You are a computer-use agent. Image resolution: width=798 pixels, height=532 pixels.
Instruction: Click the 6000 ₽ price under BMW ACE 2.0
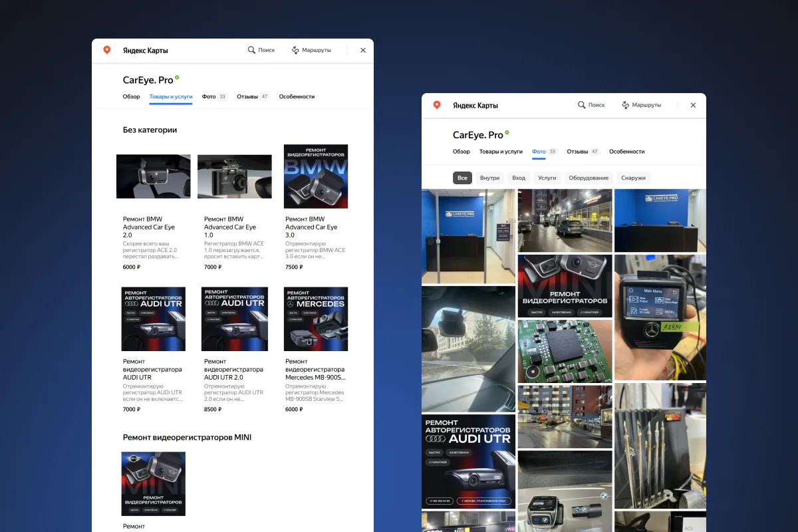click(x=132, y=267)
